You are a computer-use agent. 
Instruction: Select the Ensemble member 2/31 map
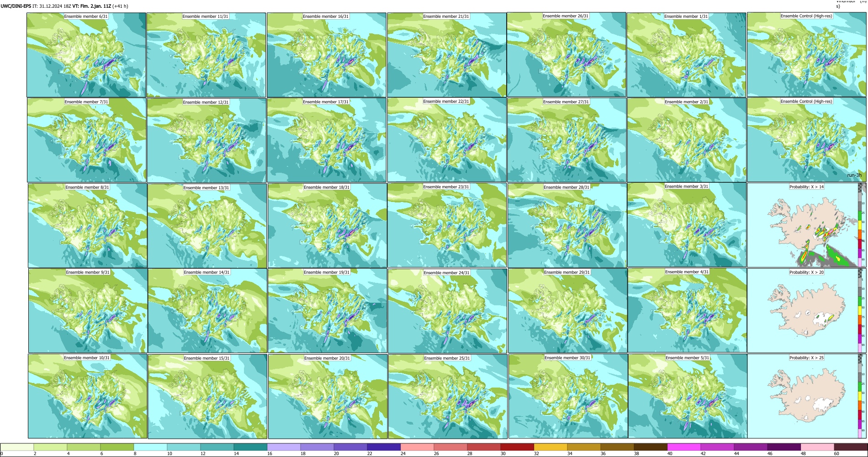click(x=687, y=140)
